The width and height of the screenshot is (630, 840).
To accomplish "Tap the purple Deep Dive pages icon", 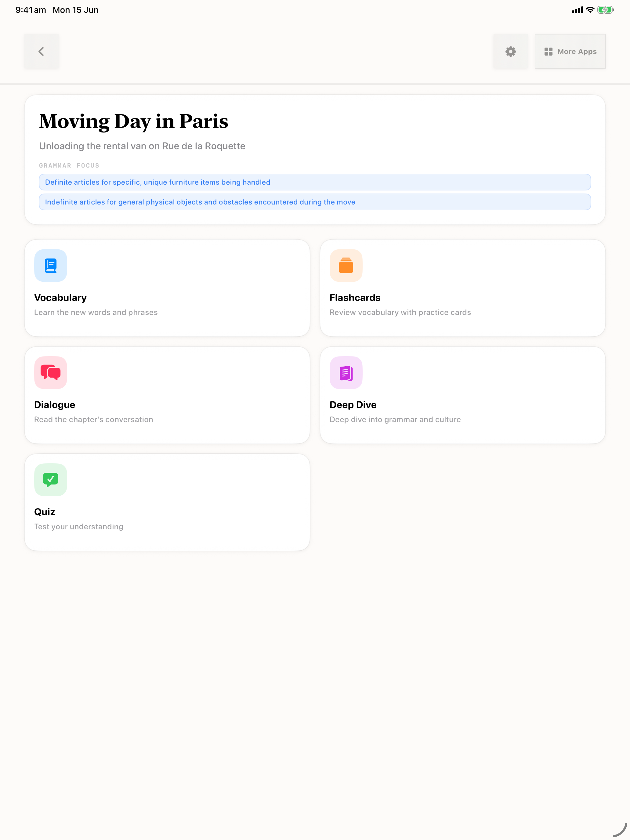I will point(346,372).
